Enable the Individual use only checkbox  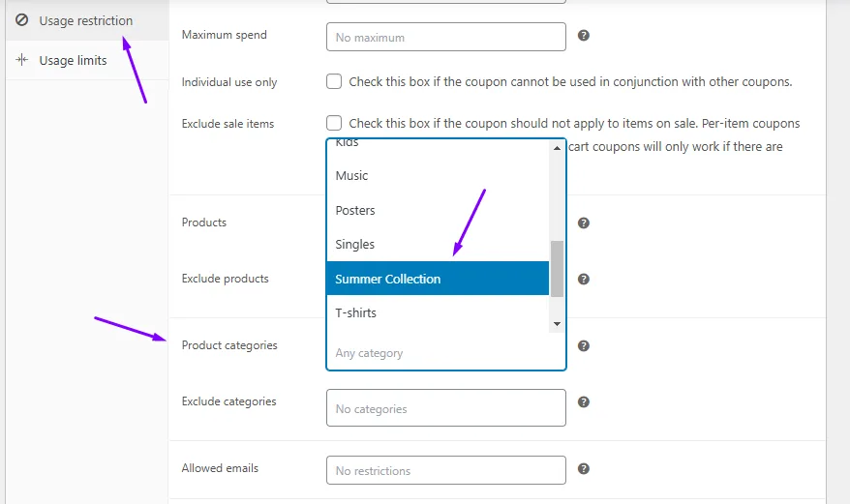click(334, 81)
